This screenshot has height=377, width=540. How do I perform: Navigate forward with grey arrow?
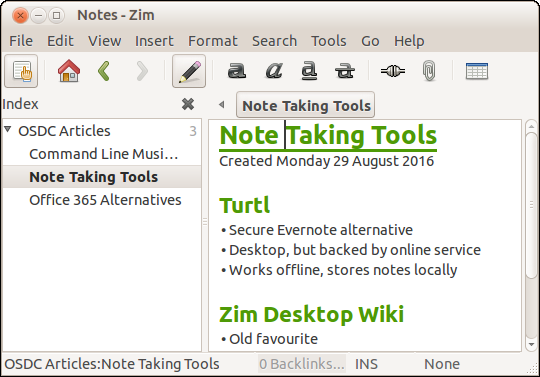pyautogui.click(x=142, y=71)
